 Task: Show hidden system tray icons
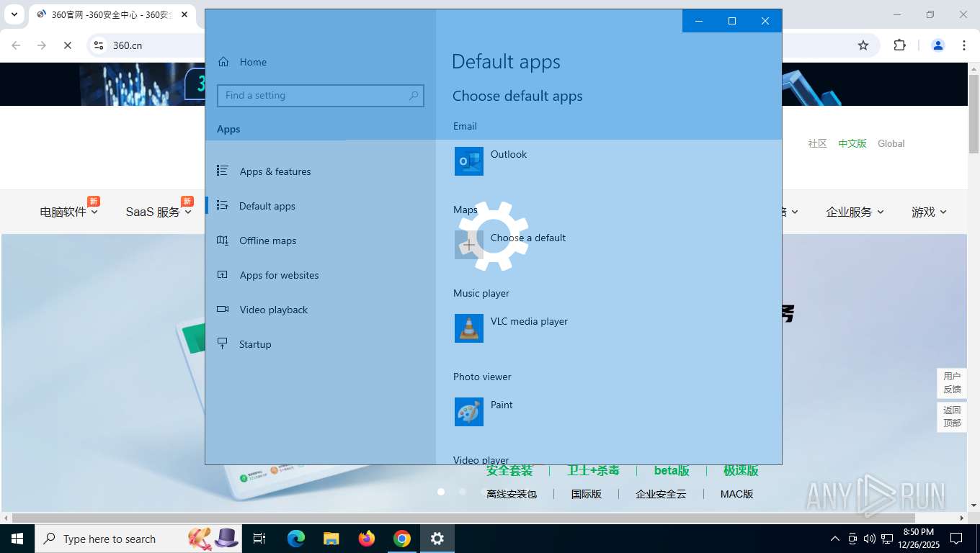tap(835, 539)
